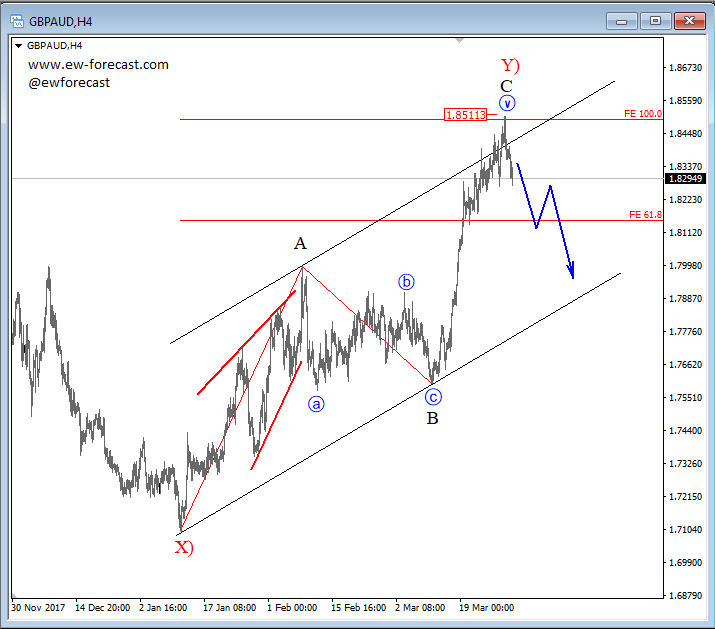Minimize the GBPAUD,H4 chart window

pos(621,21)
